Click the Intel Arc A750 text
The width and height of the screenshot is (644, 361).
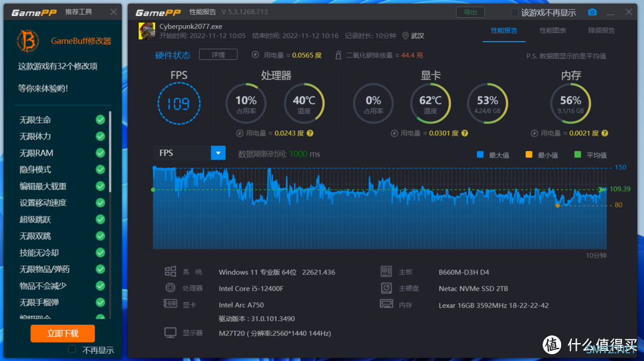pos(241,305)
